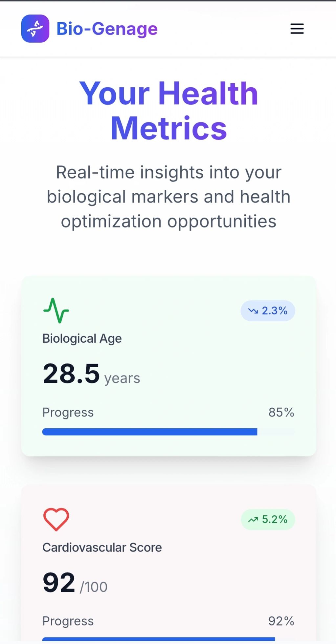Viewport: 336px width, 644px height.
Task: Click the Cardiovascular Score progress bar
Action: [x=168, y=639]
